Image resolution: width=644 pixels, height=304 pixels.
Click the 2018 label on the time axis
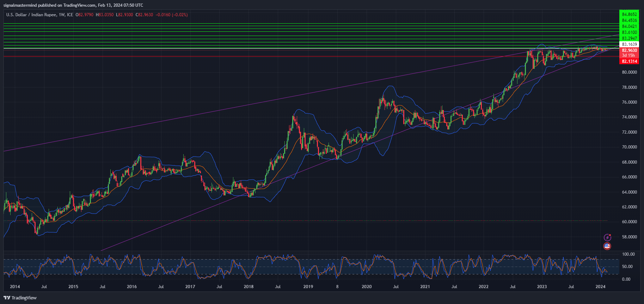point(249,287)
